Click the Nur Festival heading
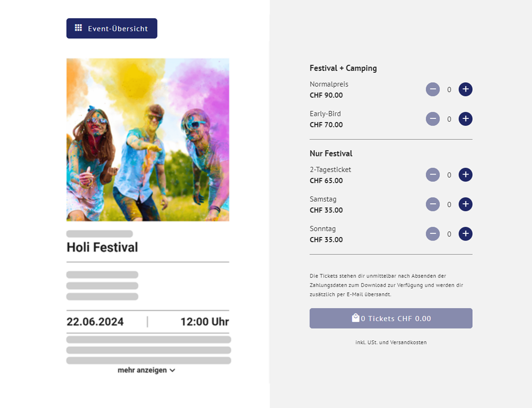This screenshot has height=408, width=532. [331, 154]
